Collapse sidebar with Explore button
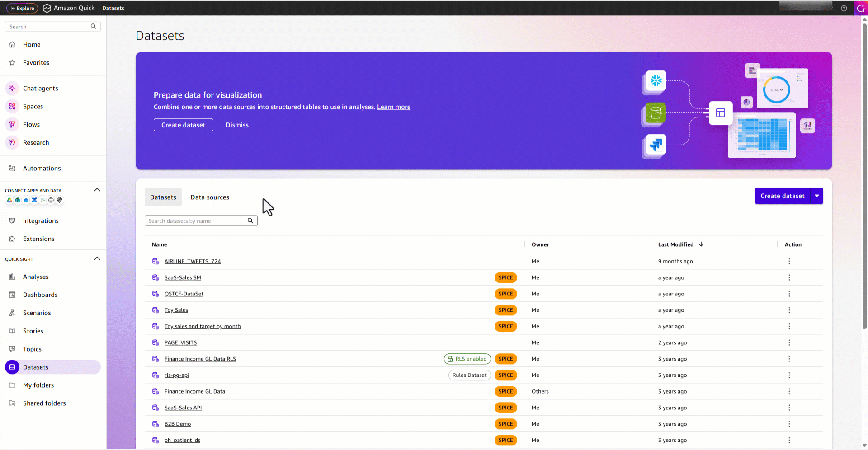 (x=22, y=8)
